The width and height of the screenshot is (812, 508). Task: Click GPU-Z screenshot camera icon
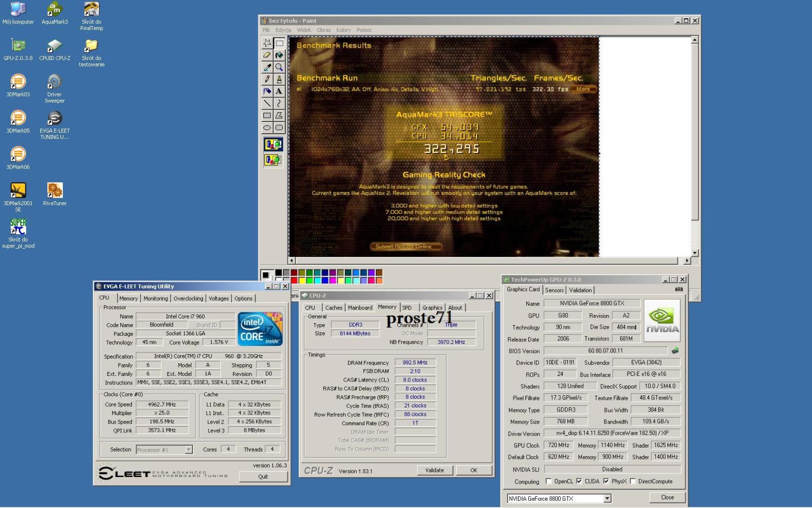click(679, 290)
